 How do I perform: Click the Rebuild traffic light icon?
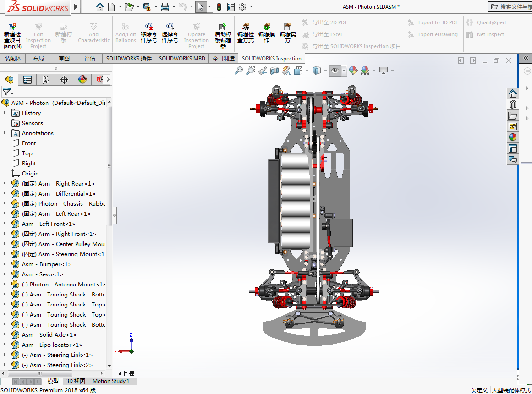(219, 7)
